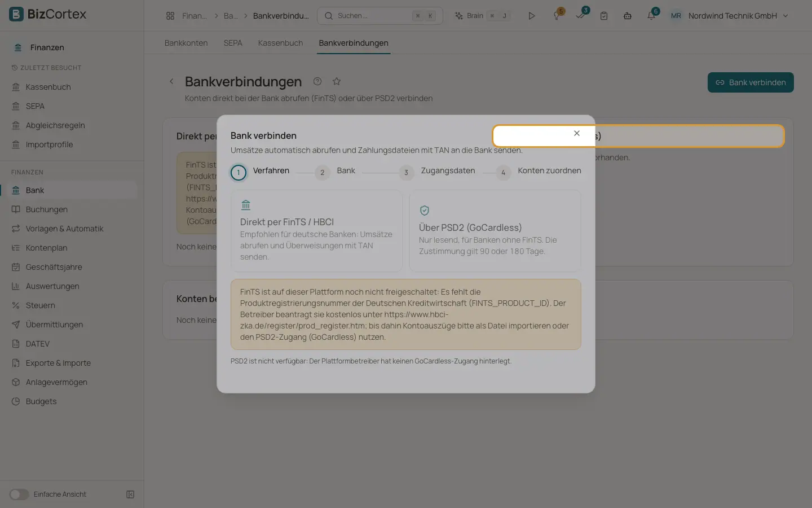Choose the Über PSD2 (GoCardless) option

pos(495,231)
